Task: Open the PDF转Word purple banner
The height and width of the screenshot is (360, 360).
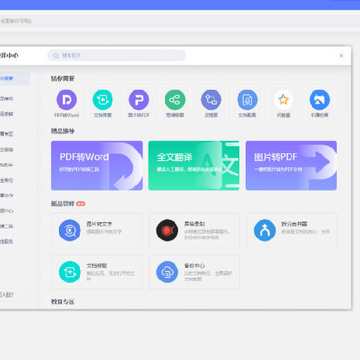Action: tap(97, 166)
